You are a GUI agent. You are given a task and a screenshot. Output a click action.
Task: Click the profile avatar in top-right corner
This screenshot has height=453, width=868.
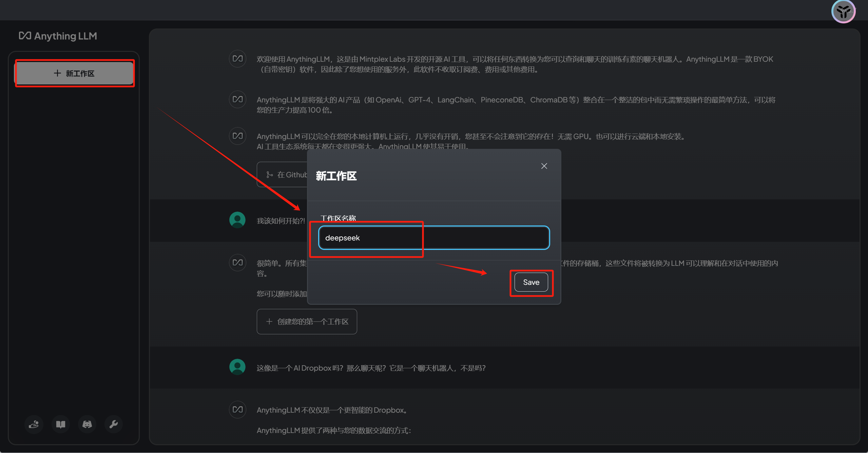pos(843,12)
